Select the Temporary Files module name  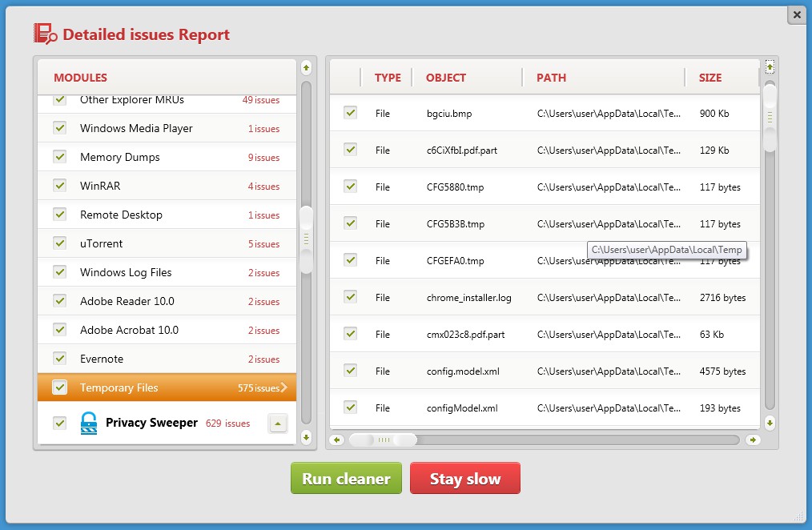coord(119,387)
